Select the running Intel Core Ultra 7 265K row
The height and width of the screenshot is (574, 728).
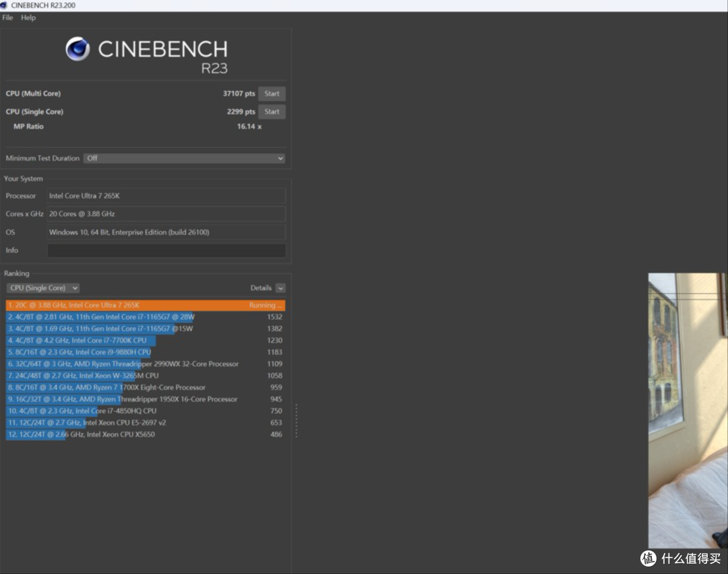click(146, 305)
